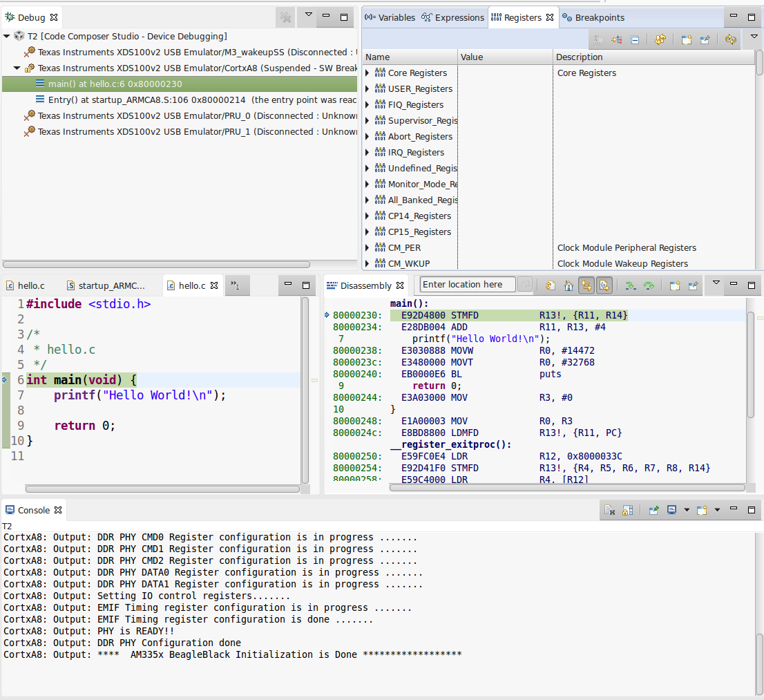Open the Display Selected Console dropdown arrow
764x700 pixels.
coord(687,510)
